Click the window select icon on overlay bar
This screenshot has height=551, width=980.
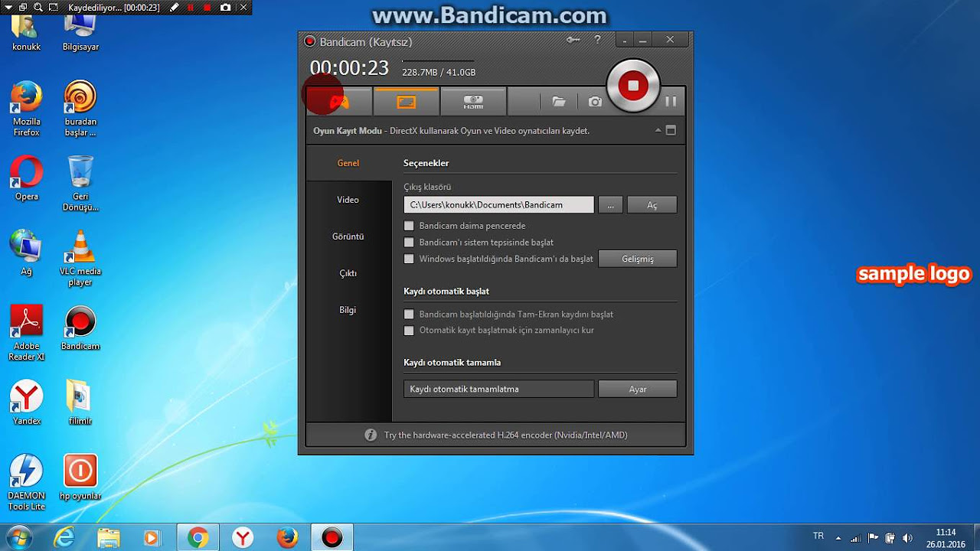pyautogui.click(x=21, y=8)
